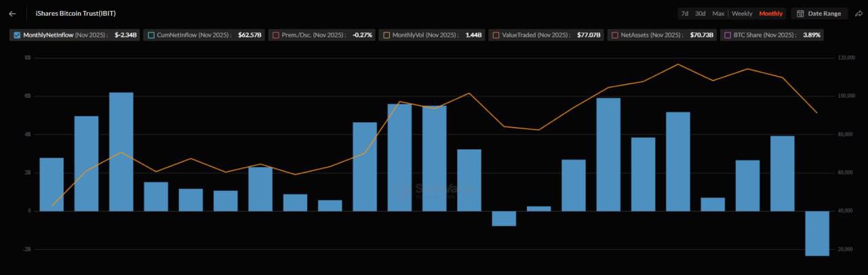
Task: Enable the NetAssets checkbox
Action: pyautogui.click(x=614, y=35)
